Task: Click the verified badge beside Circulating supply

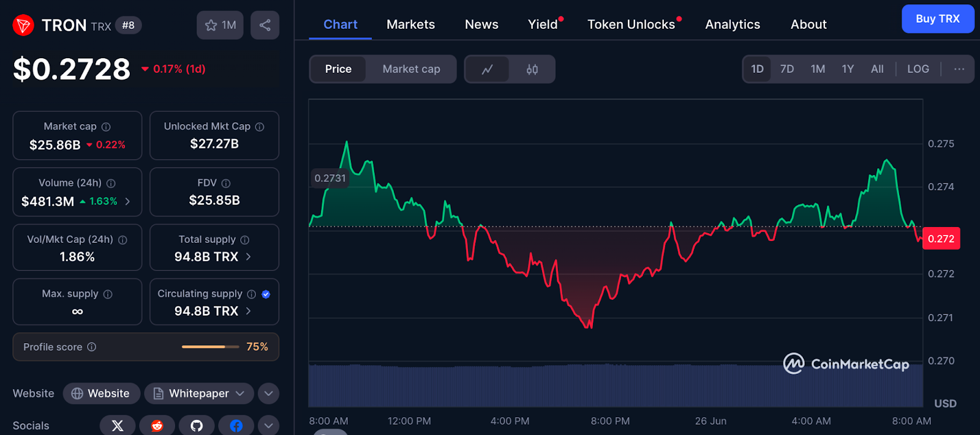Action: [x=266, y=294]
